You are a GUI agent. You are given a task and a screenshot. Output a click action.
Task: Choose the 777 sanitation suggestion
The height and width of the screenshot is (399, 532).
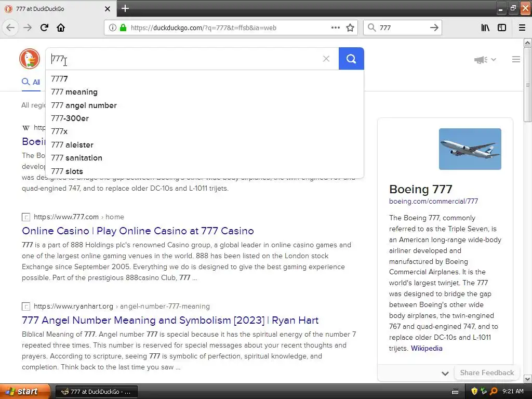pyautogui.click(x=204, y=158)
